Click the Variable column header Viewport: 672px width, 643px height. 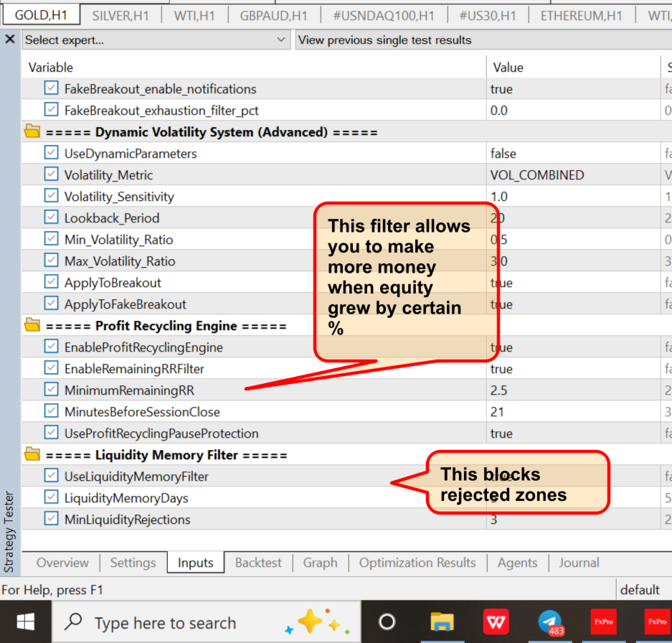(254, 67)
